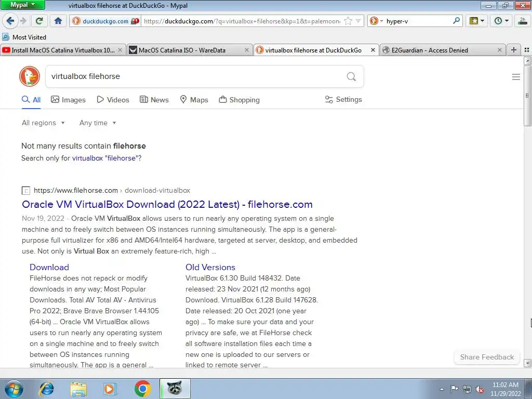Viewport: 532px width, 399px height.
Task: Click Share Feedback button
Action: pos(487,357)
